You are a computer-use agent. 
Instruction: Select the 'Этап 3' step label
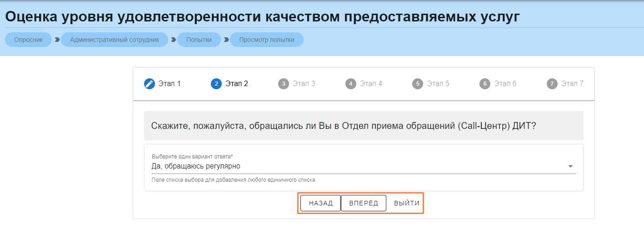[304, 84]
